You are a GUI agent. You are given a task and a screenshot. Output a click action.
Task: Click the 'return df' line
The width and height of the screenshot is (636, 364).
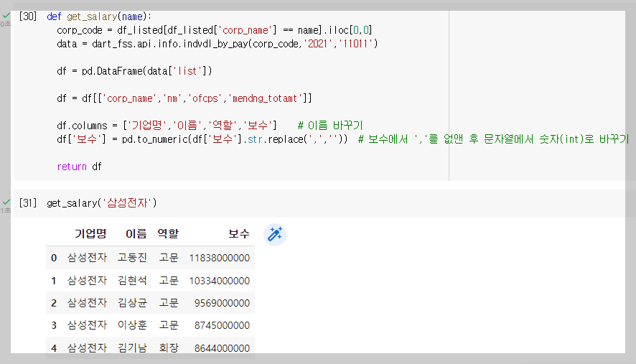pyautogui.click(x=79, y=167)
